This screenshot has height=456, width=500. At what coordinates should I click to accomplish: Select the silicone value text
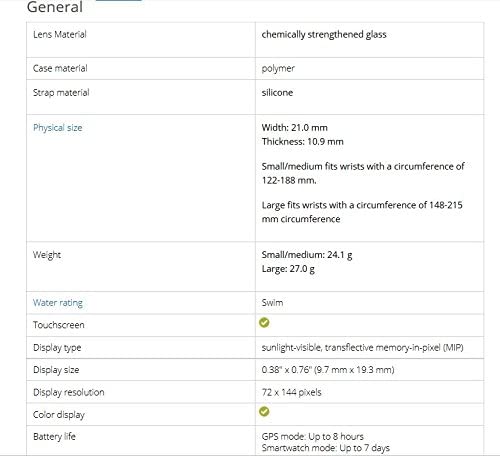(x=277, y=93)
